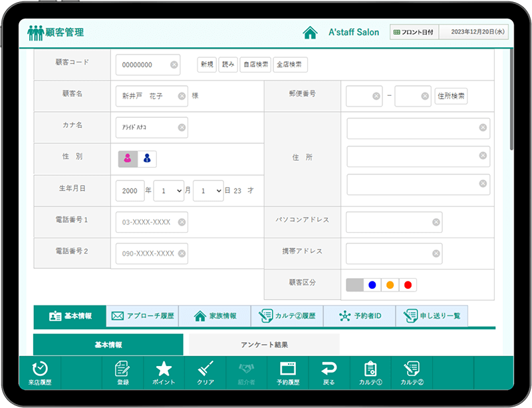Viewport: 532px width, 408px height.
Task: Click the 住所検索 button
Action: [451, 96]
